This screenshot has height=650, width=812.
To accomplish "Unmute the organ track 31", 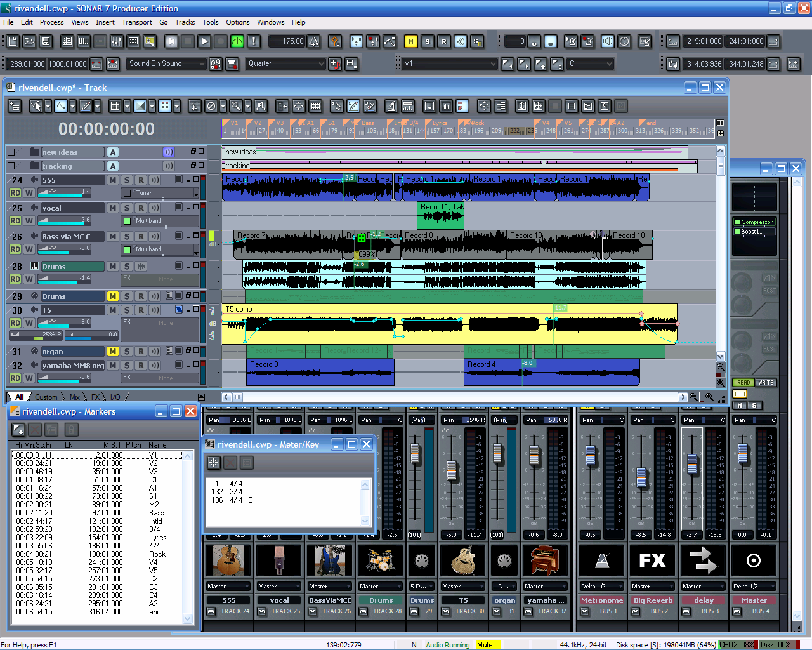I will pos(112,352).
